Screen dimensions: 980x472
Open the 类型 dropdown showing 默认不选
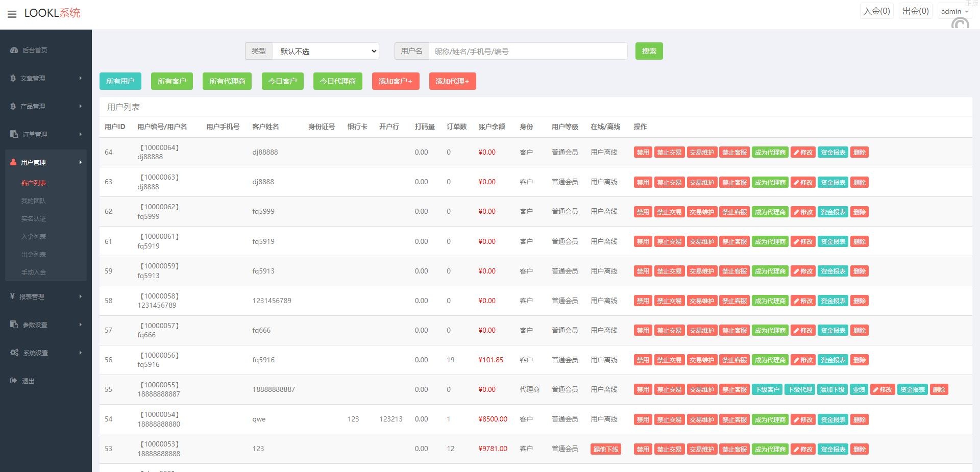point(326,51)
